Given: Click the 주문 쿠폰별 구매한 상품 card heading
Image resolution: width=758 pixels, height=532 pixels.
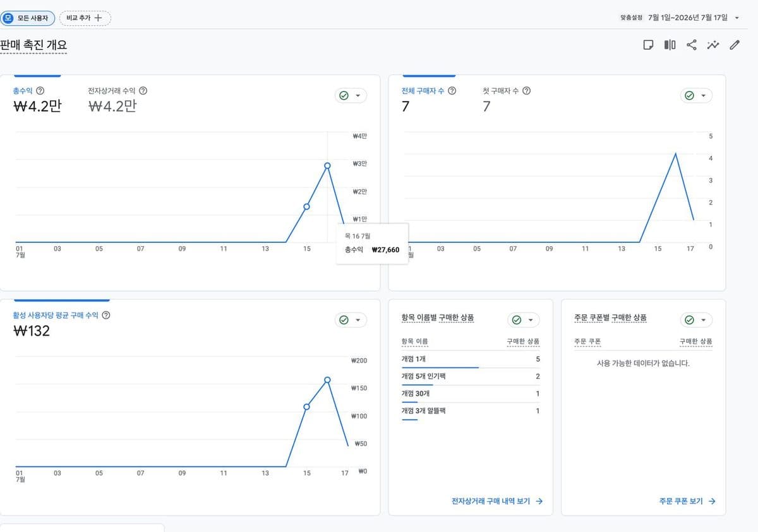Looking at the screenshot, I should pyautogui.click(x=610, y=318).
